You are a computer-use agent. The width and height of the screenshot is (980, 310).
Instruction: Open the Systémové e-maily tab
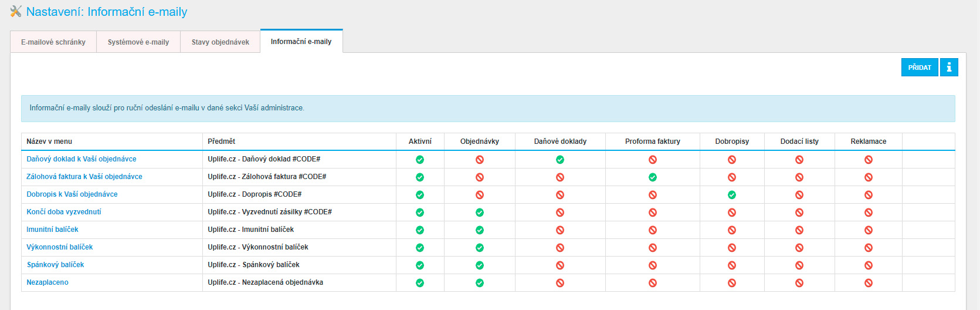[x=138, y=42]
